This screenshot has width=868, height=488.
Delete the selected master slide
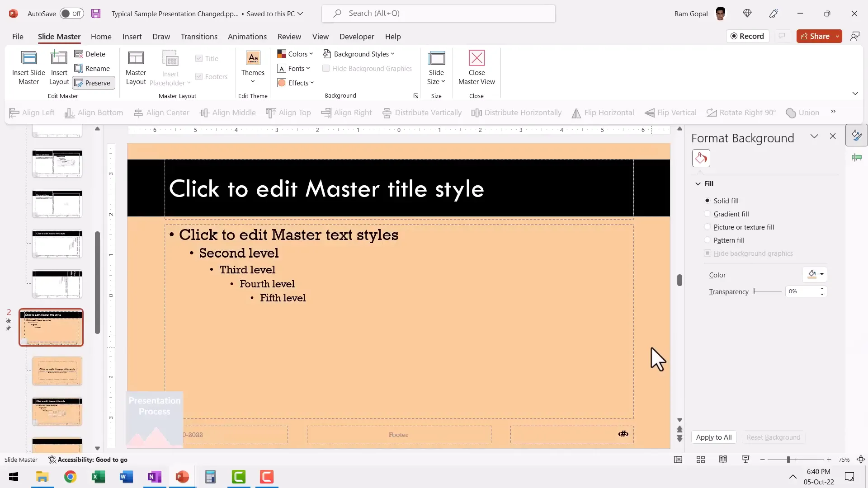tap(90, 54)
